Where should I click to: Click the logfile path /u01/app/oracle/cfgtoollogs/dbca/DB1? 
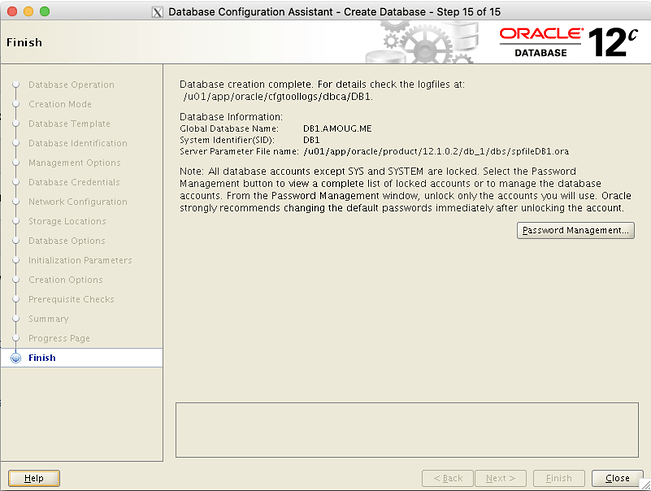[x=278, y=97]
